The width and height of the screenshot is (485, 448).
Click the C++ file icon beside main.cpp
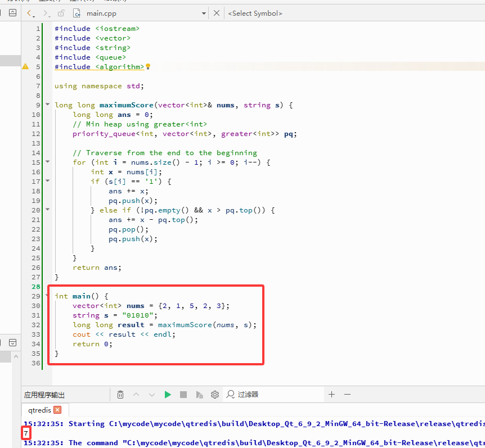77,13
